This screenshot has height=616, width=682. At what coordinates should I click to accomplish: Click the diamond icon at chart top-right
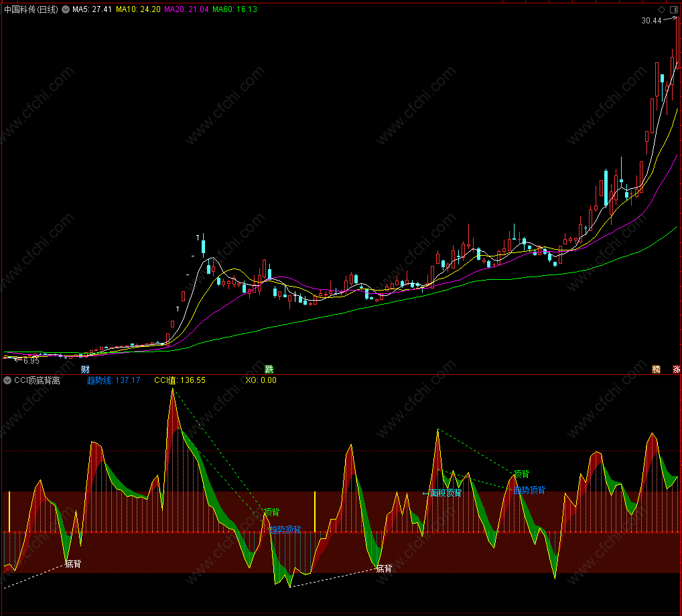coord(661,9)
